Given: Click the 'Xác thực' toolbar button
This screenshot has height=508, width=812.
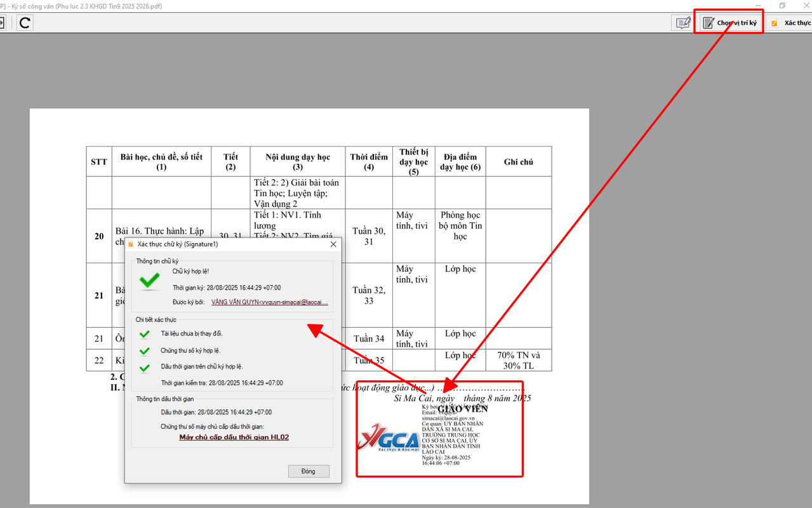Looking at the screenshot, I should pyautogui.click(x=790, y=23).
